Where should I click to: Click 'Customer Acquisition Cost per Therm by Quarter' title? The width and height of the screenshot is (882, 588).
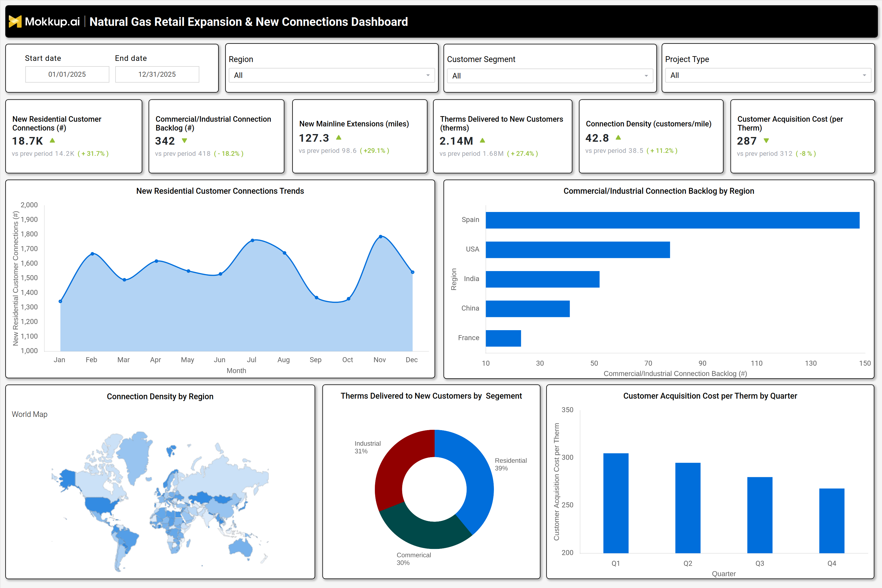710,396
